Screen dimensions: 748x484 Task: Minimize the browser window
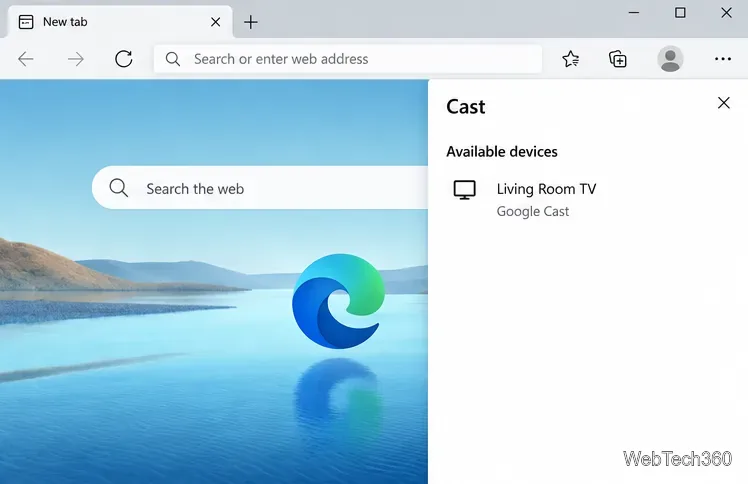pyautogui.click(x=634, y=13)
